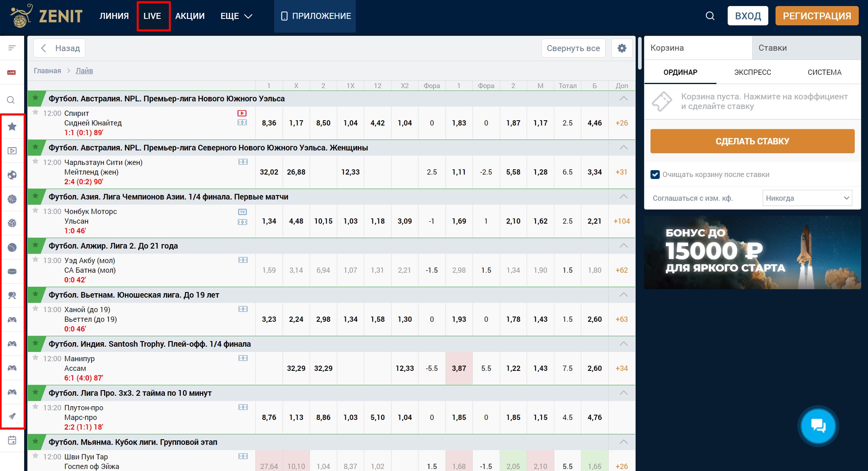Open the Ставки tab
868x471 pixels.
[x=772, y=48]
